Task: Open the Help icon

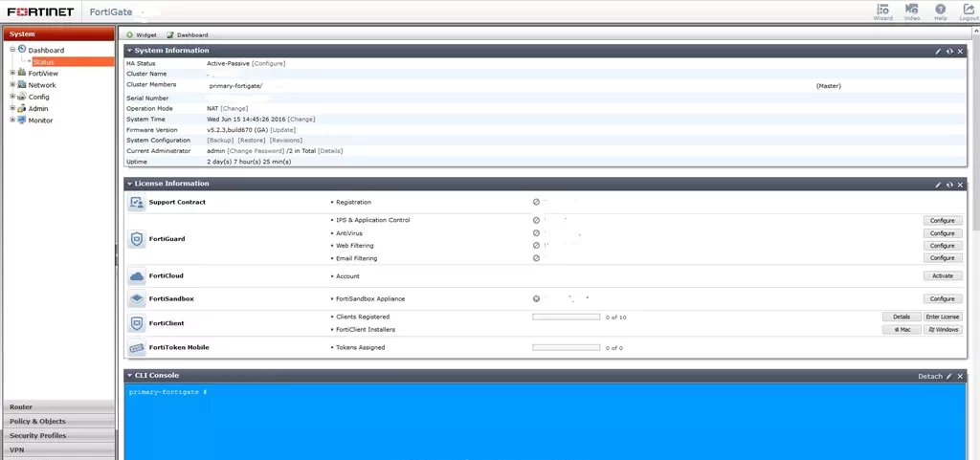Action: pos(941,10)
